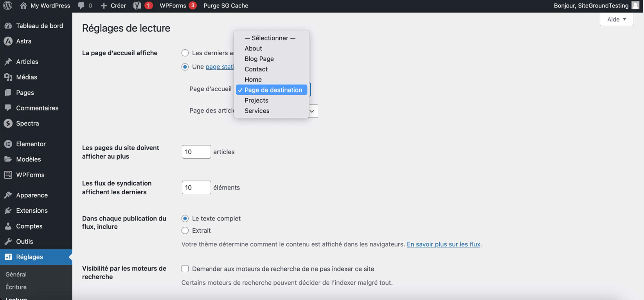The image size is (644, 300).
Task: Click the Comptes user icon
Action: coord(8,226)
